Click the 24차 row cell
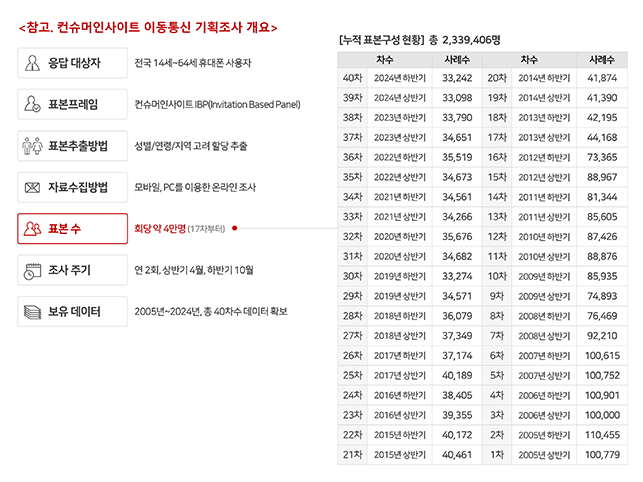 pos(353,395)
